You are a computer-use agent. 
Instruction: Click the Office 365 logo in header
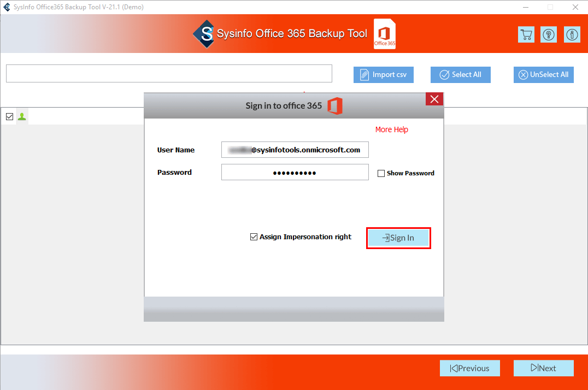click(x=385, y=34)
